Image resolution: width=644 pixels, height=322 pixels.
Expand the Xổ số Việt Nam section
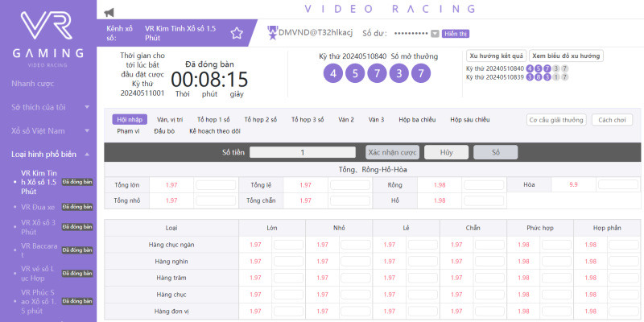click(48, 130)
